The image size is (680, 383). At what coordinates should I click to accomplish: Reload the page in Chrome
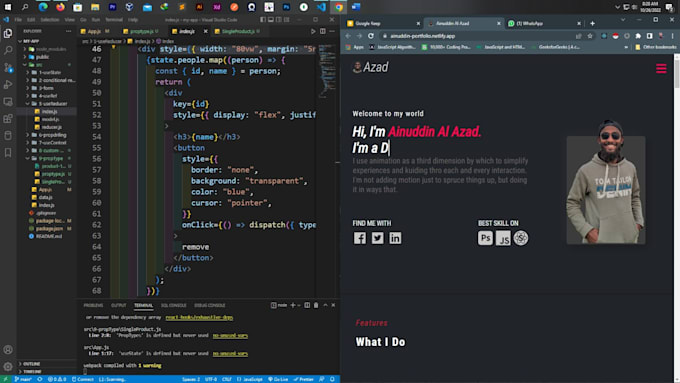371,36
